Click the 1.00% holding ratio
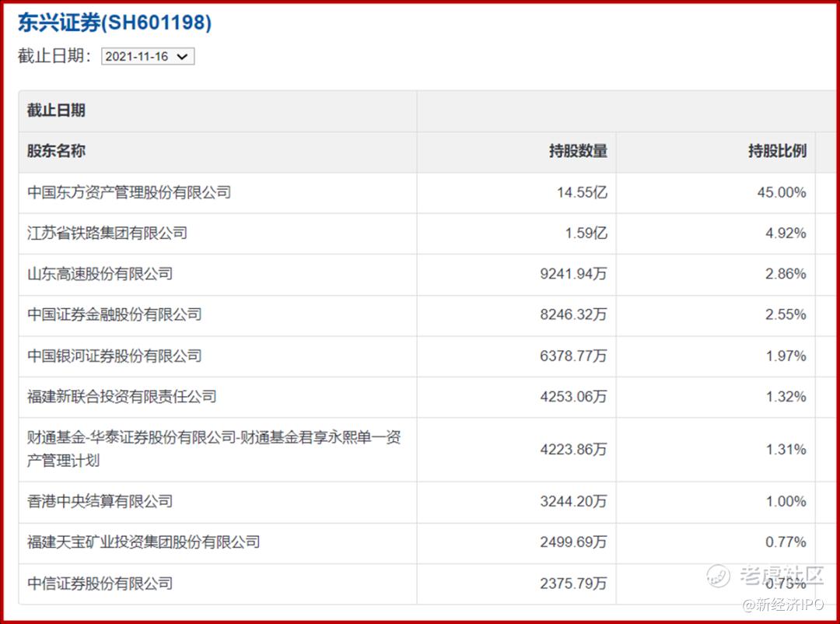The width and height of the screenshot is (840, 624). [x=786, y=502]
